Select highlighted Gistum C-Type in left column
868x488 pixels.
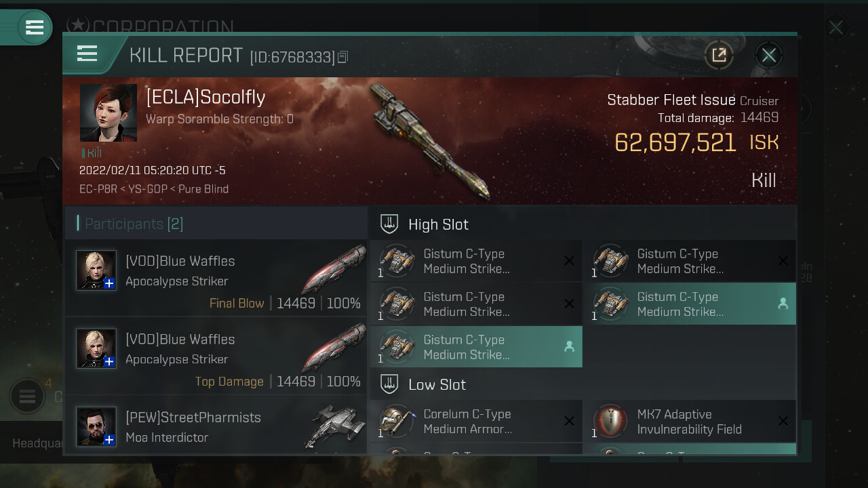tap(476, 346)
